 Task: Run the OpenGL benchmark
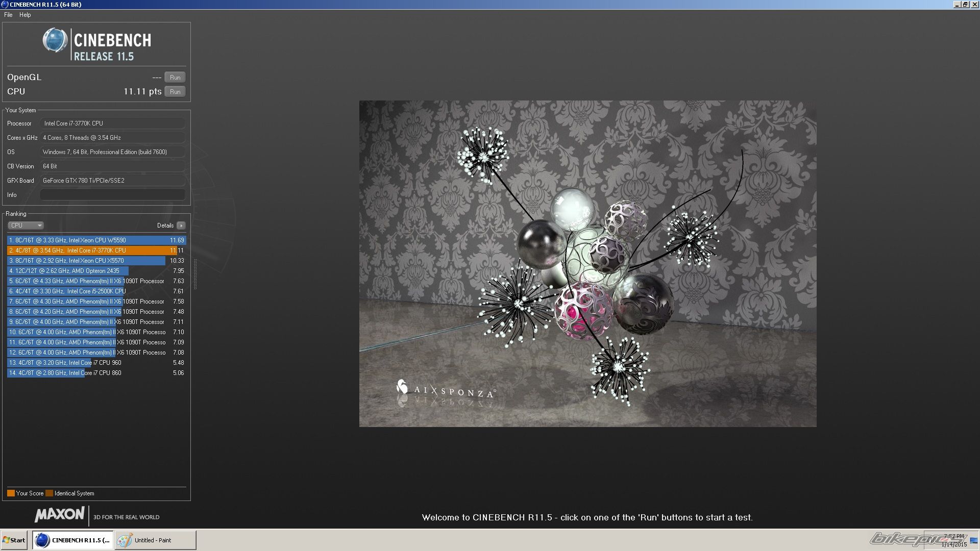click(175, 78)
